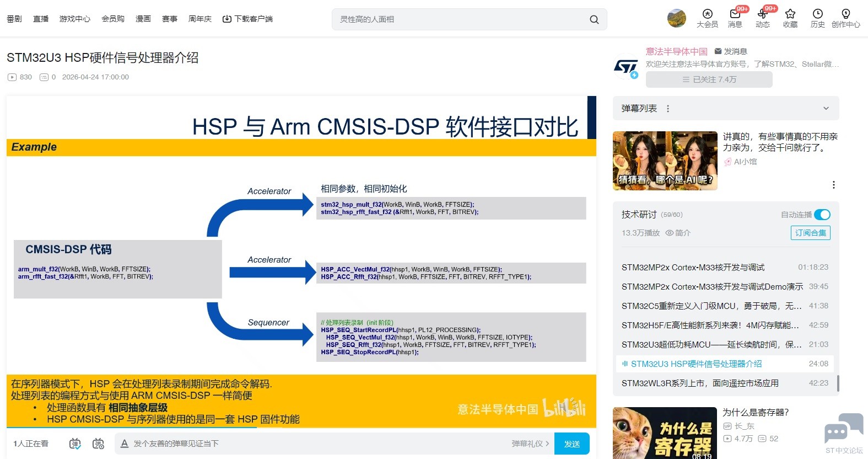Click the 1人正在看 viewer count
This screenshot has height=459, width=868.
[31, 444]
